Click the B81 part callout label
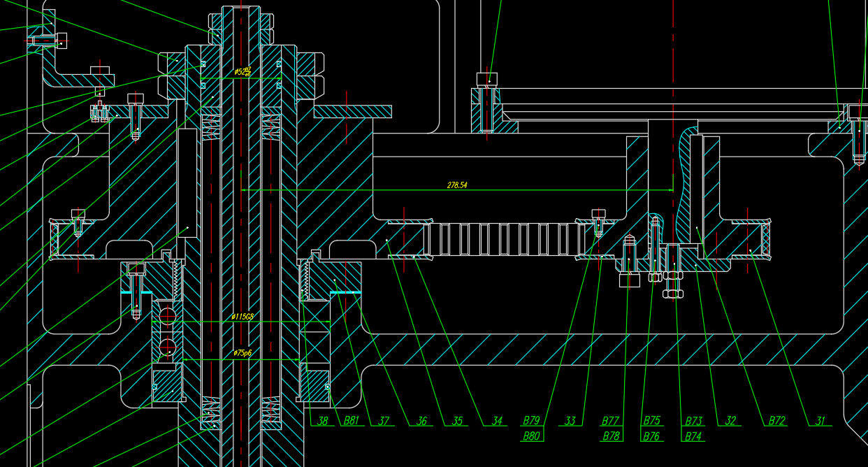 tap(351, 421)
